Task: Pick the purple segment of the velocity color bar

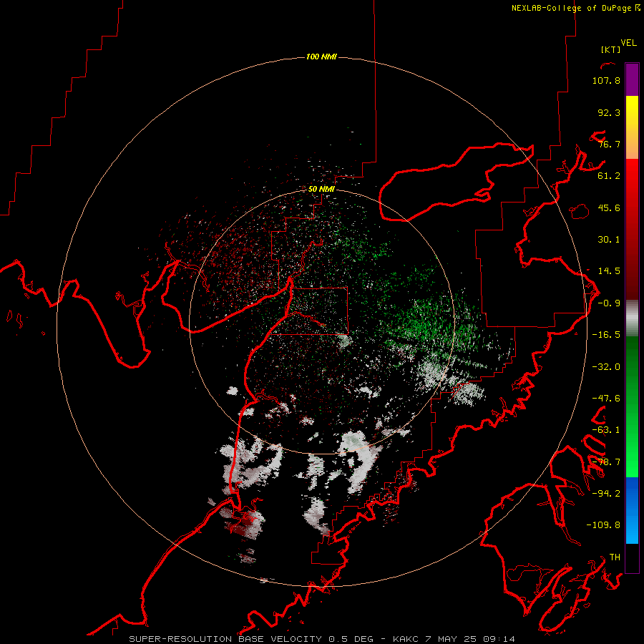Action: 632,79
